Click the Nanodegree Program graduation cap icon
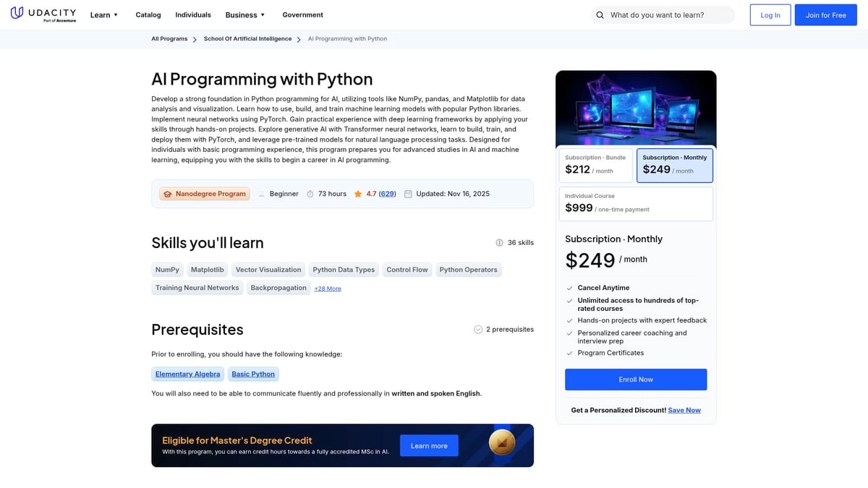 168,194
